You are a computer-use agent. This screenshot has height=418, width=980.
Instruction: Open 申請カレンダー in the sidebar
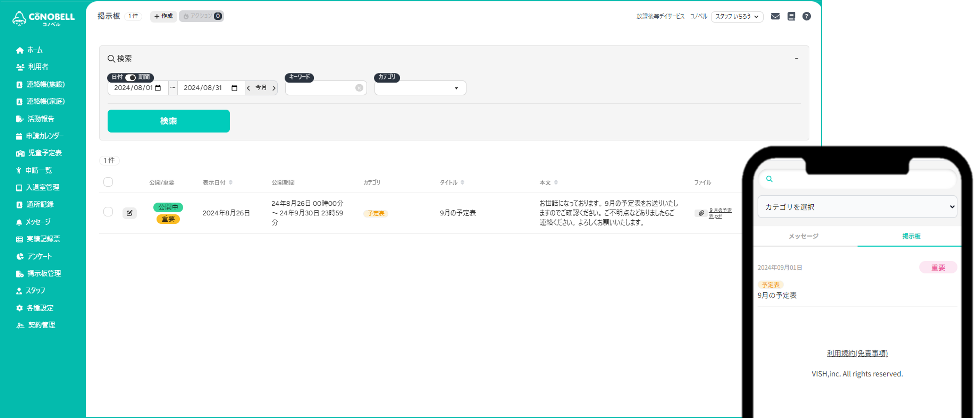tap(40, 136)
